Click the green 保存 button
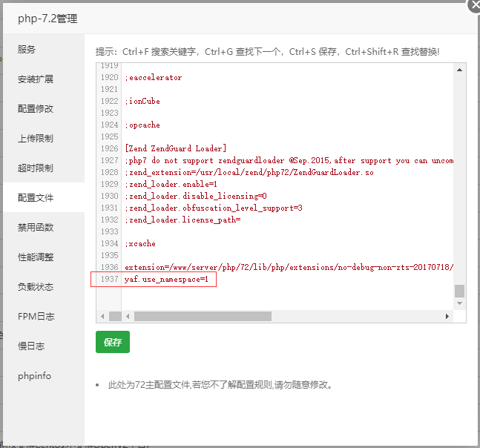The image size is (480, 448). pos(113,342)
